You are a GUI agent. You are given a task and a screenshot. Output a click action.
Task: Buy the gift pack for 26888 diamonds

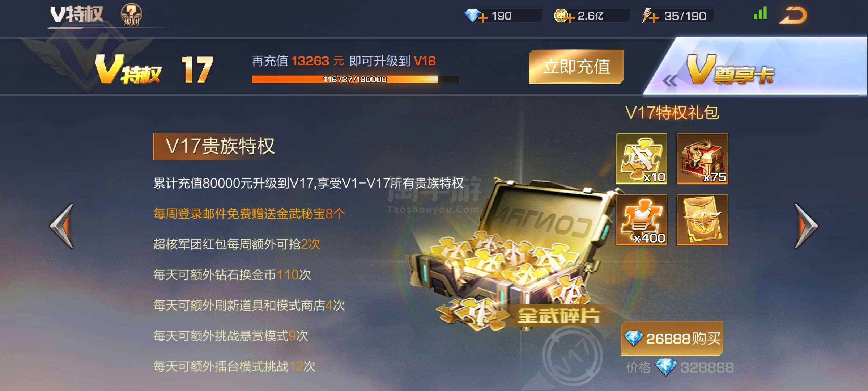(672, 339)
